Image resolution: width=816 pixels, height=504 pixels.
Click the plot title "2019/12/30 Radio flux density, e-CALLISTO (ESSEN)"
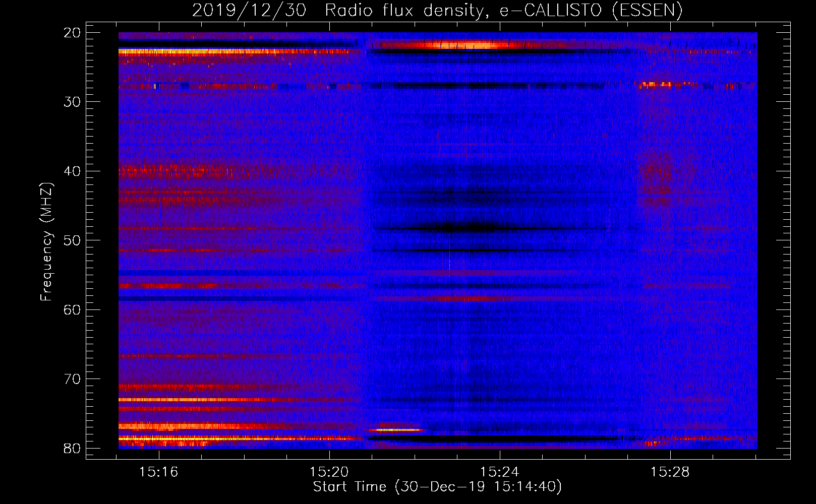(437, 11)
